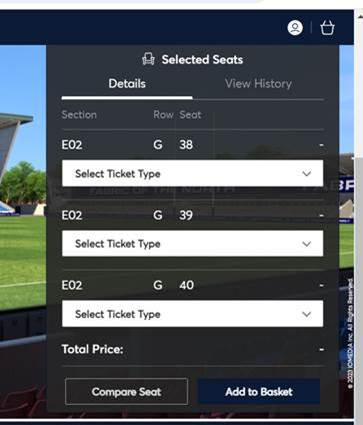Viewport: 363px width, 425px height.
Task: Click chevron arrow for seat 40 ticket type
Action: click(307, 314)
